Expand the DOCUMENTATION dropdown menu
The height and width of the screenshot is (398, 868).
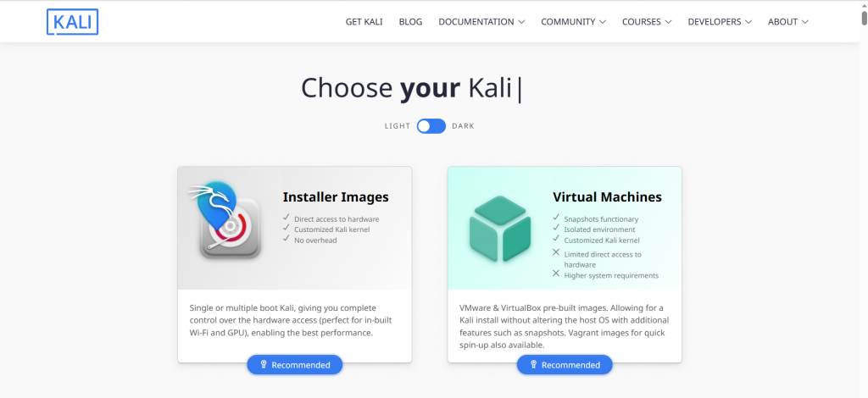[x=481, y=22]
